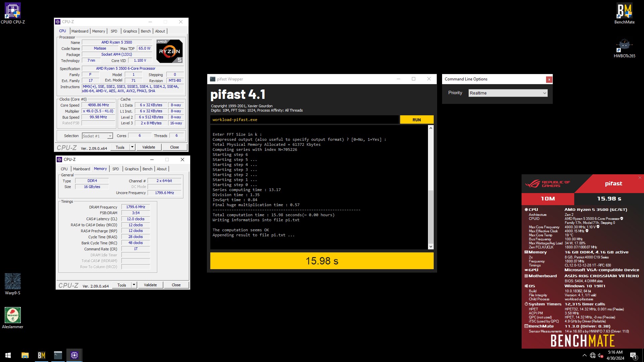
Task: Click Tools button in top CPU-Z window
Action: coord(120,147)
